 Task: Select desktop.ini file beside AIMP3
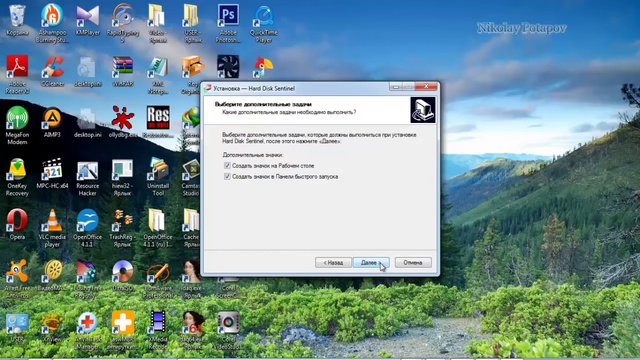click(x=87, y=122)
